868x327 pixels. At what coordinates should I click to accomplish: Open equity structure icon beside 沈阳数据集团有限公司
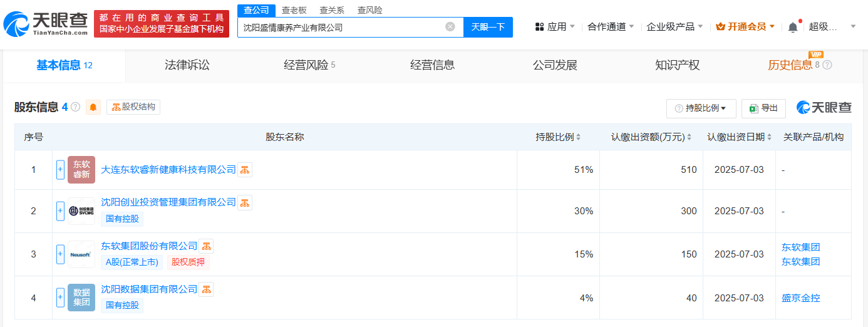coord(206,289)
